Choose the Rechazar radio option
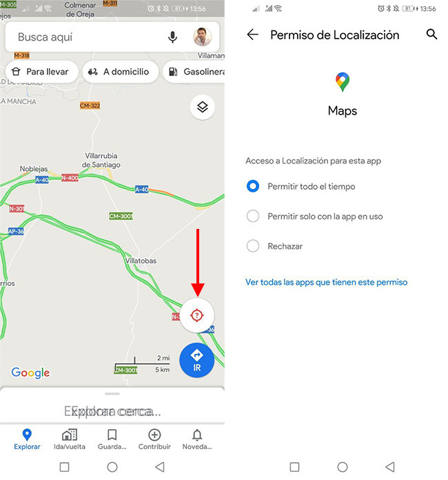Viewport: 448px width, 480px height. coord(274,246)
